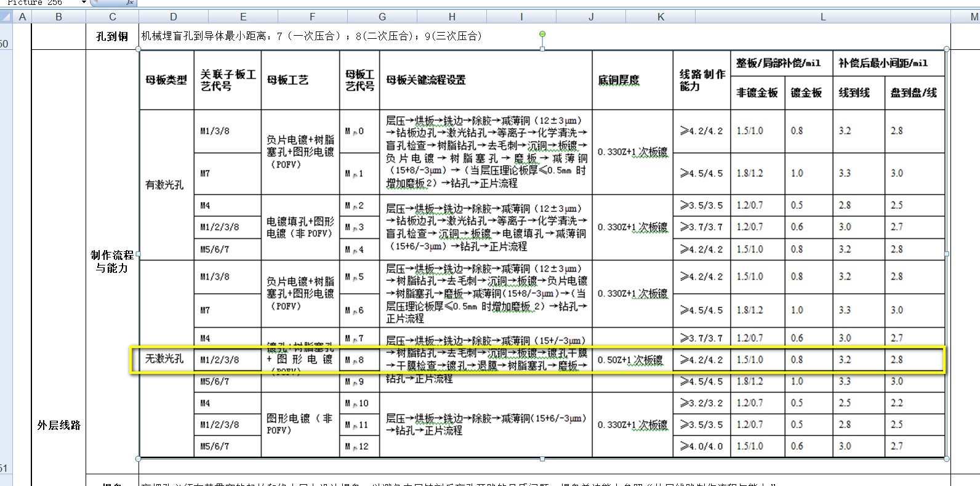Click the picture's top-center resize handle

pos(542,49)
